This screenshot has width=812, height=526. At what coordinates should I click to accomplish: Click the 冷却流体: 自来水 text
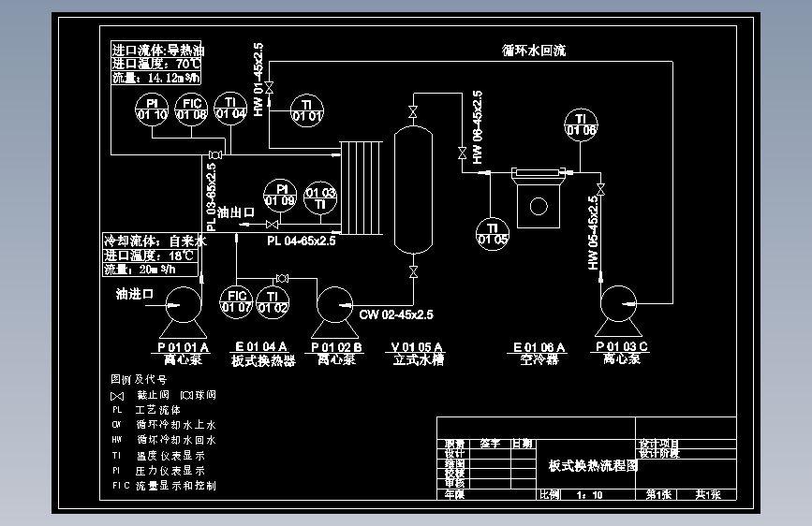tap(155, 241)
